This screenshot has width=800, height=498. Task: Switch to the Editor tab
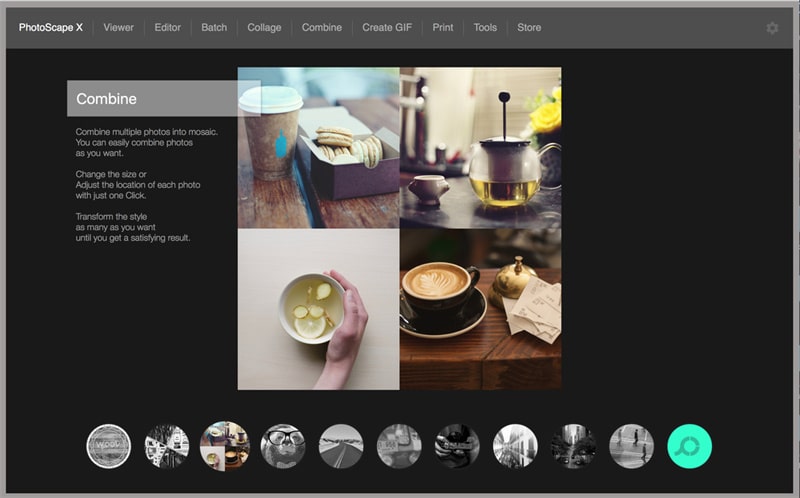[167, 28]
